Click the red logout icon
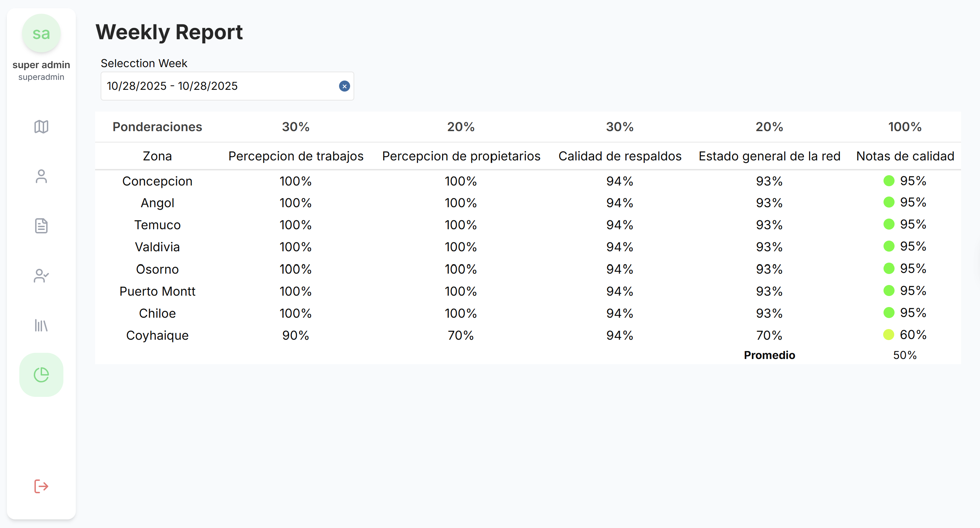Image resolution: width=980 pixels, height=528 pixels. (x=41, y=486)
